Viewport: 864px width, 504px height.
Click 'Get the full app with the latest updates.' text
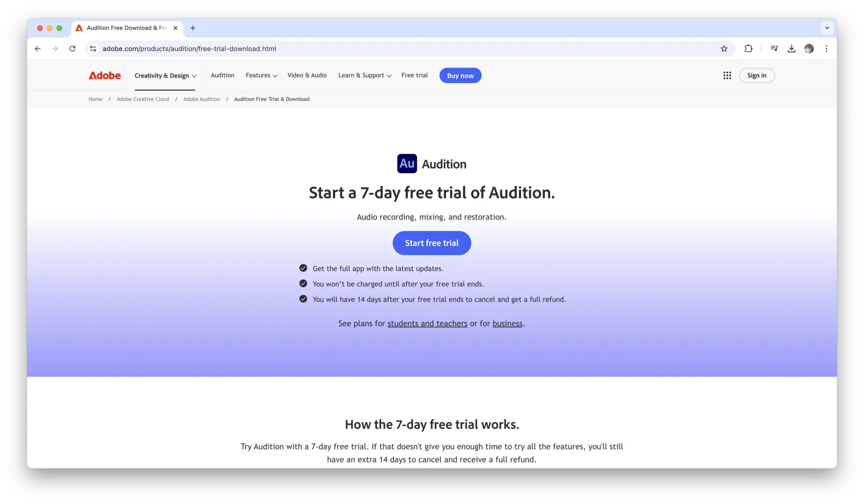point(378,269)
